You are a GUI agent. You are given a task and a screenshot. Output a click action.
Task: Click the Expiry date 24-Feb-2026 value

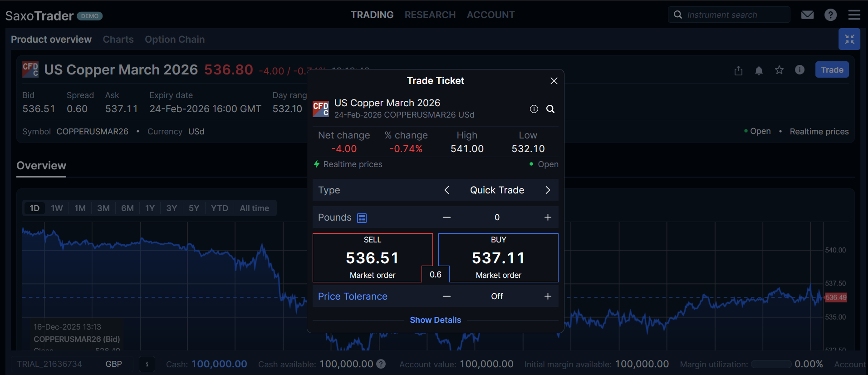click(206, 109)
